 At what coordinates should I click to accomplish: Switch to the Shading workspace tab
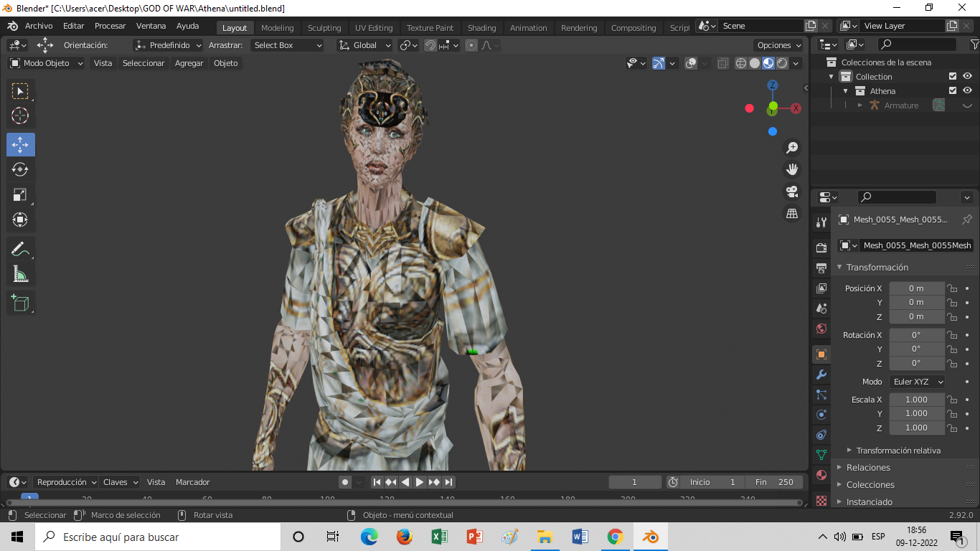pyautogui.click(x=482, y=28)
